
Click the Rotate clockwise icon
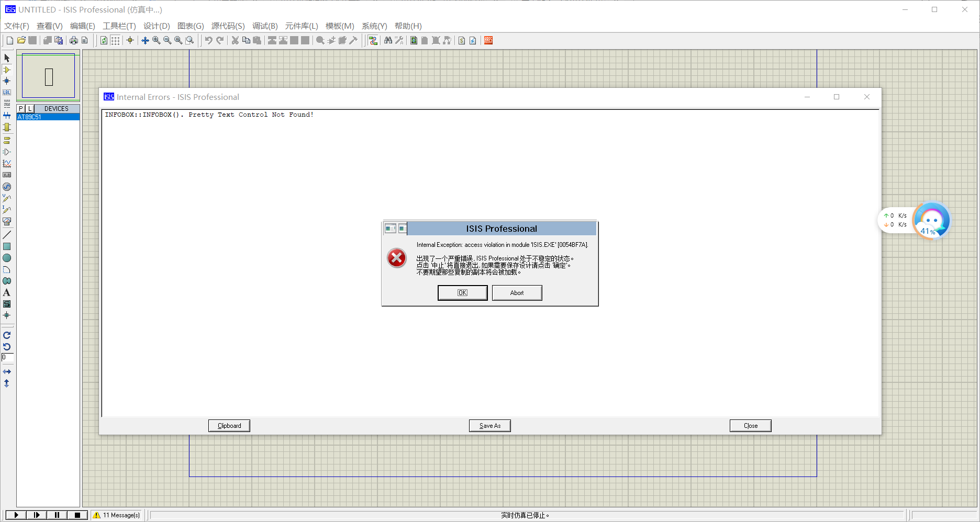click(x=7, y=335)
